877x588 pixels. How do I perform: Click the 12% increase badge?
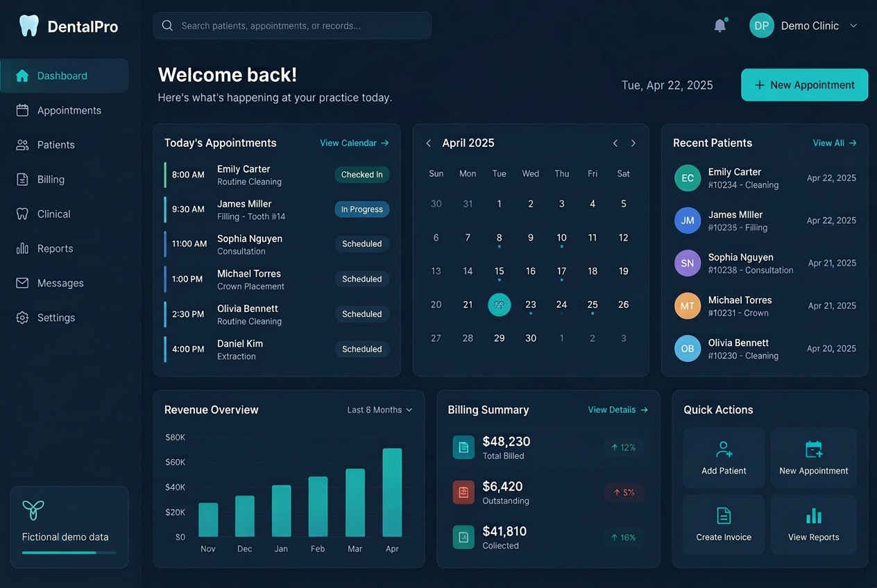(623, 447)
